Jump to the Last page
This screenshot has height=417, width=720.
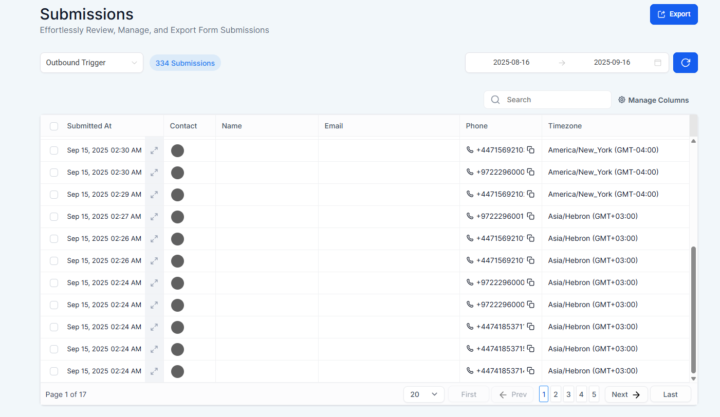point(670,394)
